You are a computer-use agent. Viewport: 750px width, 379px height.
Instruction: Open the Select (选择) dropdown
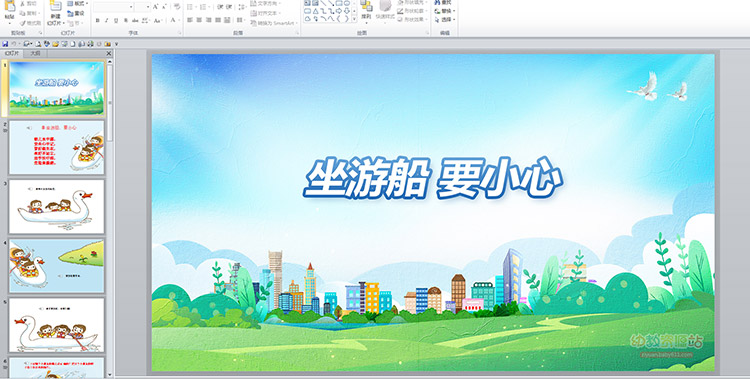[x=445, y=20]
